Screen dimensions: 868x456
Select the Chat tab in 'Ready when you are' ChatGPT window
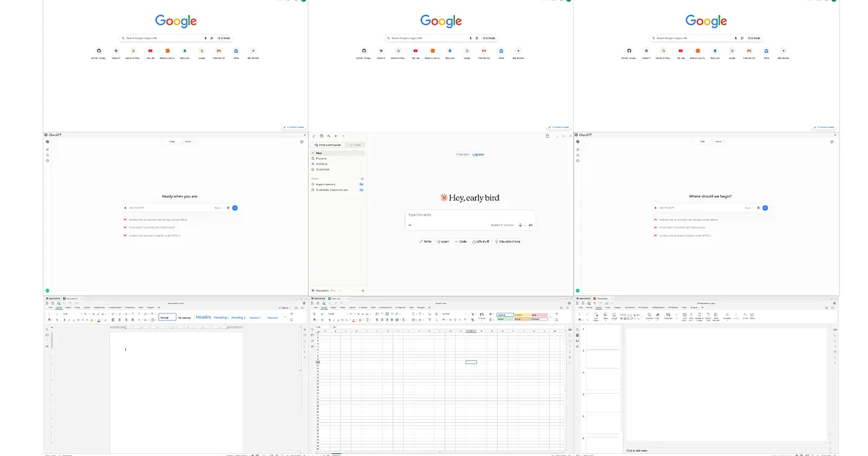(172, 142)
